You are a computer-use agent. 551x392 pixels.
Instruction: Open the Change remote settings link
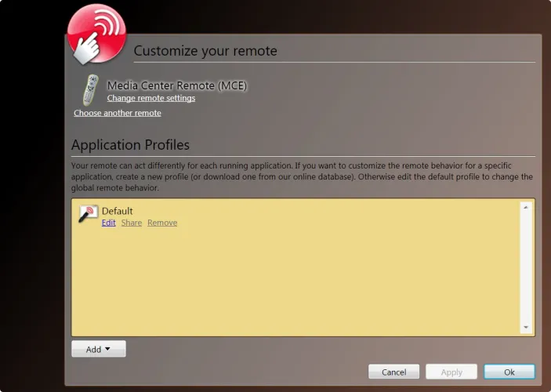click(x=151, y=99)
